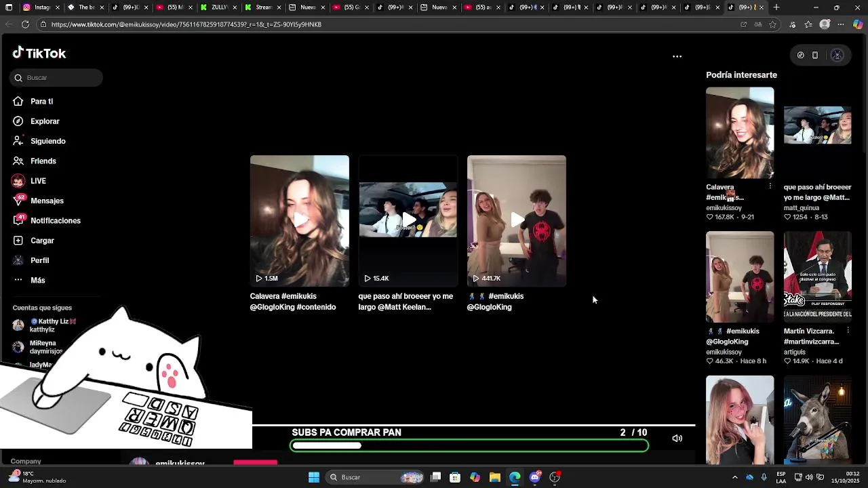This screenshot has width=868, height=488.
Task: Open the weather widget showing 18°C
Action: pos(37,477)
